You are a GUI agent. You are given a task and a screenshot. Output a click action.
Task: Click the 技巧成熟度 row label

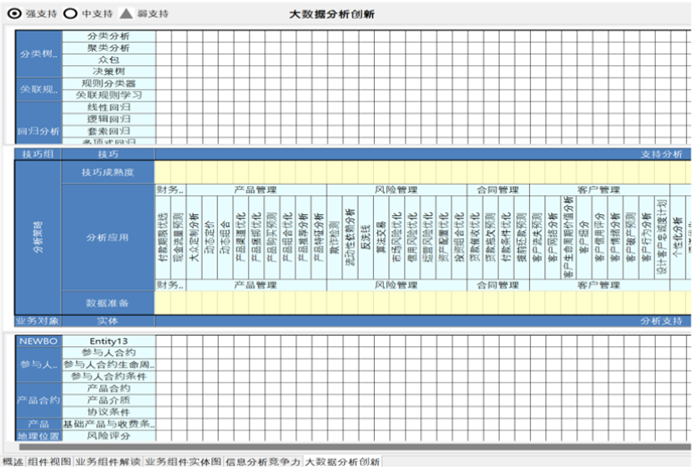pyautogui.click(x=108, y=173)
